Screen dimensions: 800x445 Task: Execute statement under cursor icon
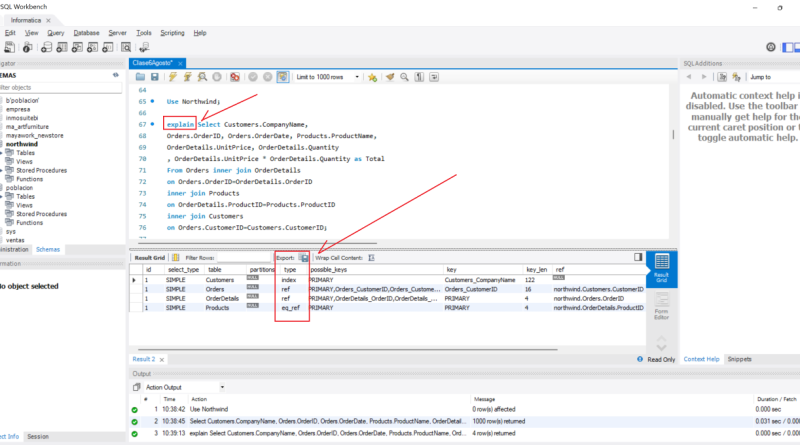pos(187,77)
